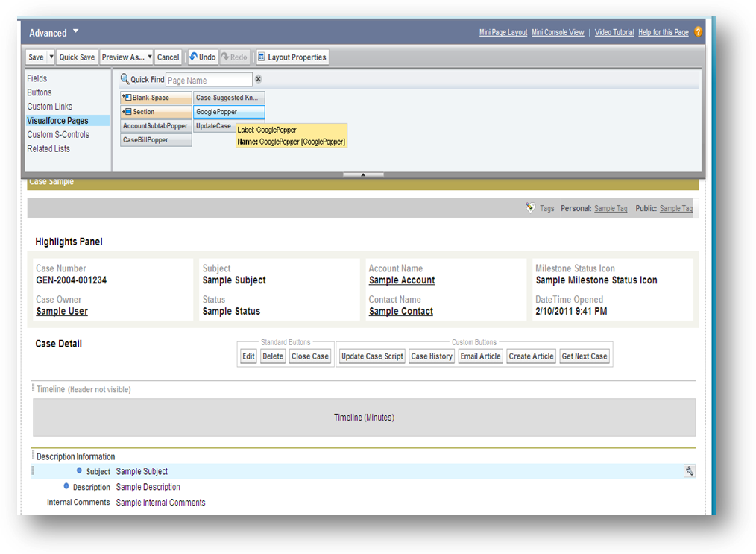Select Fields in the palette category list
The image size is (756, 554).
pyautogui.click(x=37, y=78)
